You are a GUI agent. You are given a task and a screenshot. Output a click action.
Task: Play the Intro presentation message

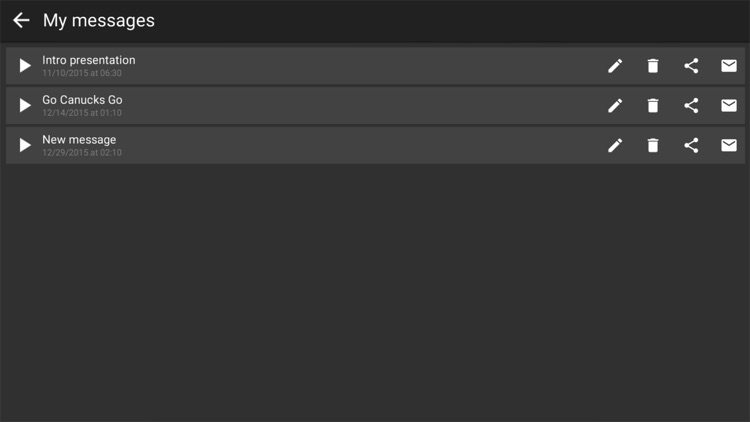(25, 66)
